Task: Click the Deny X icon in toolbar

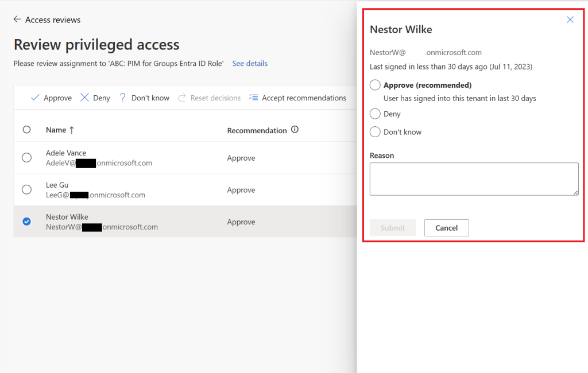Action: pos(84,98)
